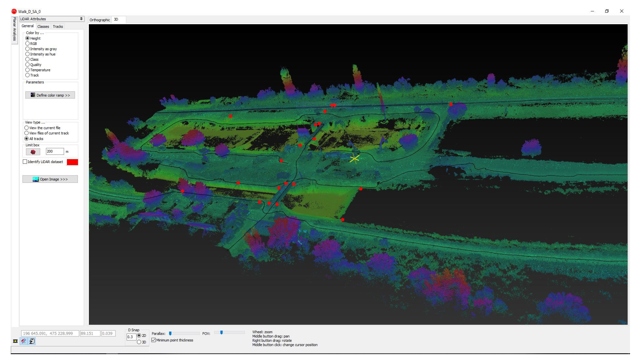Click the XY coordinates field

(50, 333)
